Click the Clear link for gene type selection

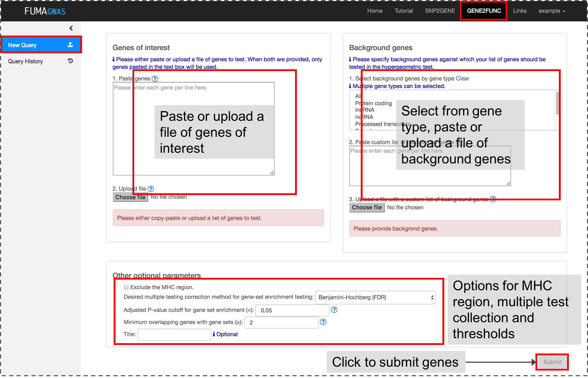point(462,79)
